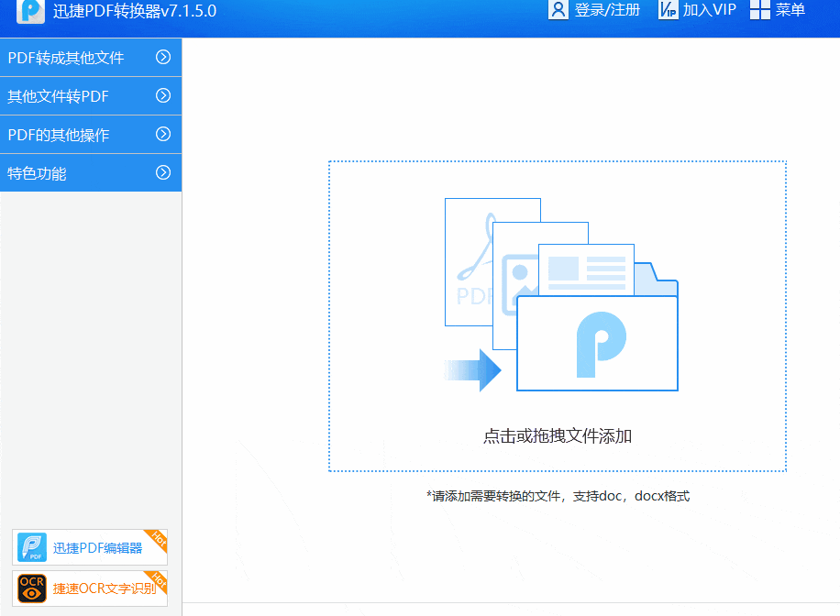The height and width of the screenshot is (616, 840).
Task: Click the folder illustration to add files
Action: [x=597, y=343]
